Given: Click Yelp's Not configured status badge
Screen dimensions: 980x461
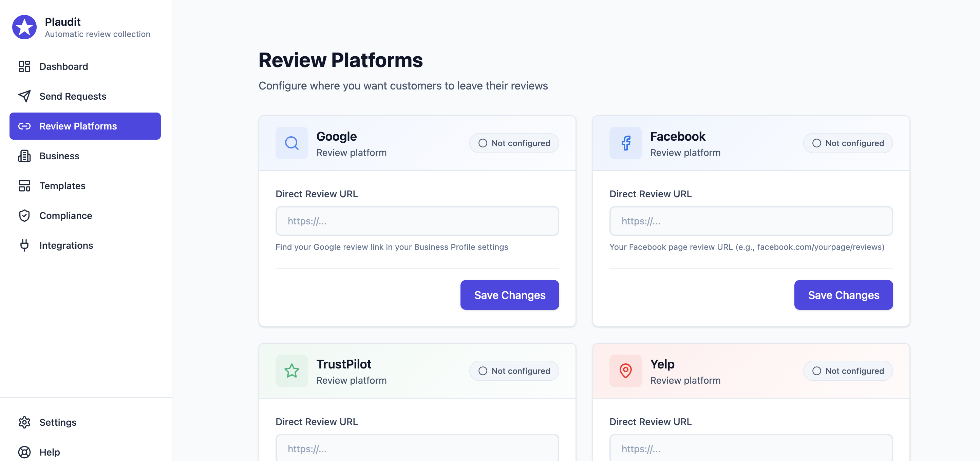Looking at the screenshot, I should tap(848, 371).
